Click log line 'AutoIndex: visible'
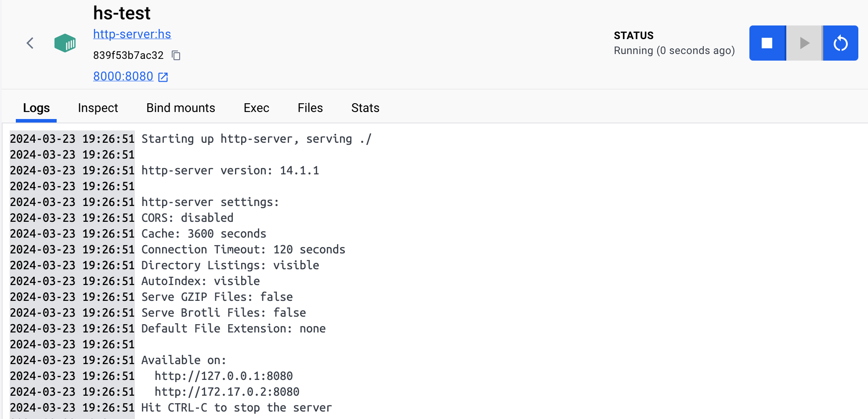The width and height of the screenshot is (868, 419). 201,282
